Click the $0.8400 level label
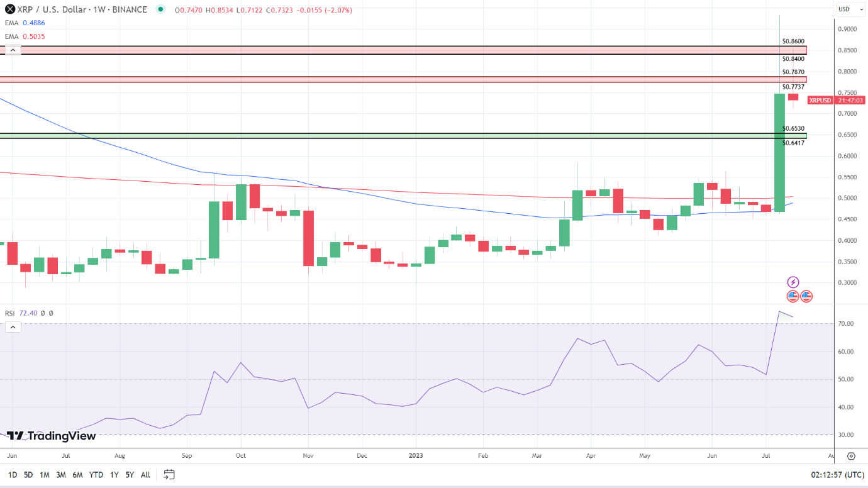This screenshot has width=868, height=488. pos(793,58)
